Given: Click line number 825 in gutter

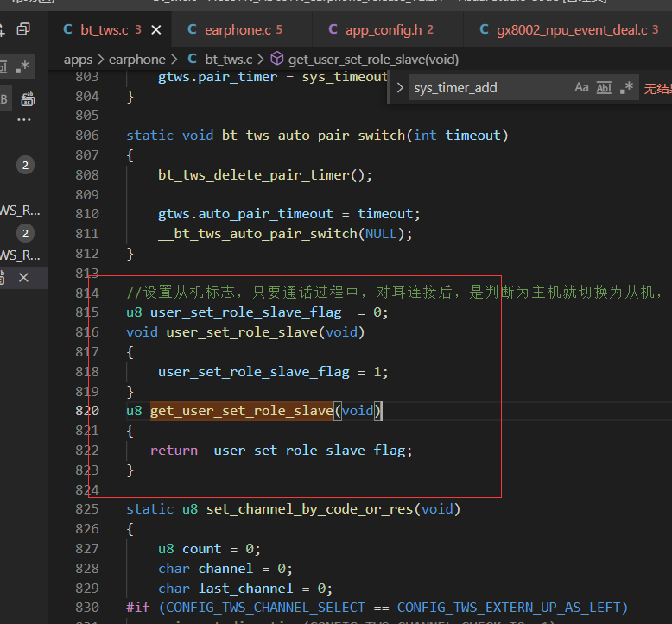Looking at the screenshot, I should [87, 509].
